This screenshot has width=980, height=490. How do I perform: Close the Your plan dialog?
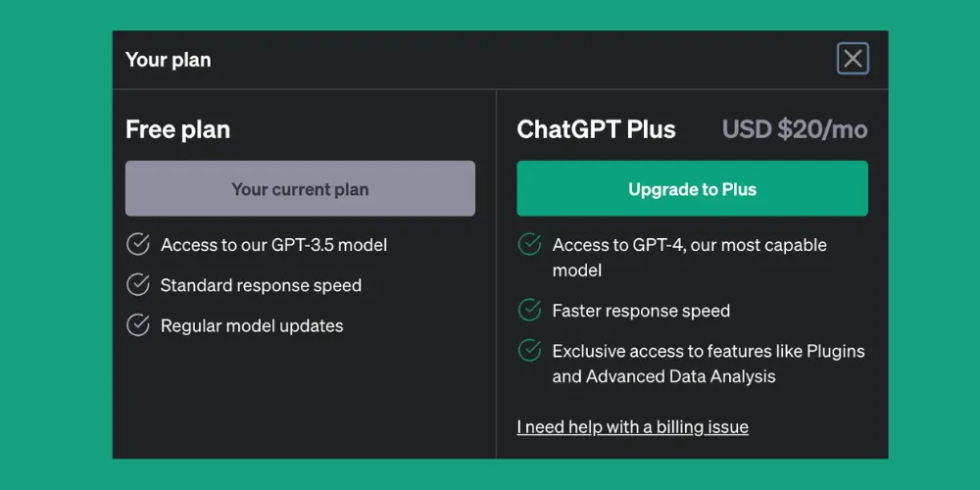(853, 59)
